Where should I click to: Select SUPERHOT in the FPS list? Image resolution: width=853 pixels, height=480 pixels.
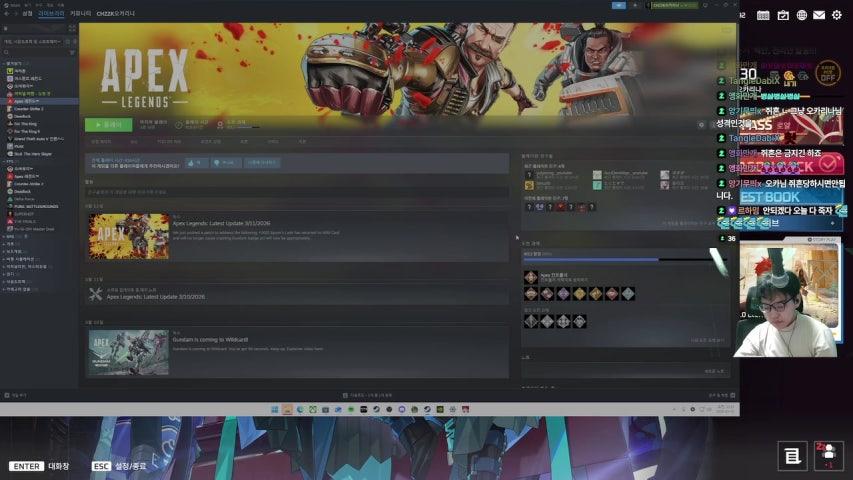coord(22,214)
